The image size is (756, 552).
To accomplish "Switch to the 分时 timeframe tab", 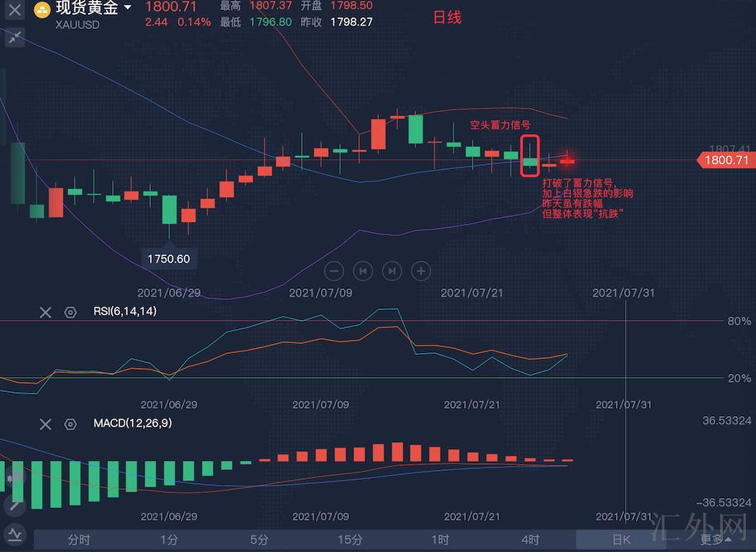I will pos(79,540).
